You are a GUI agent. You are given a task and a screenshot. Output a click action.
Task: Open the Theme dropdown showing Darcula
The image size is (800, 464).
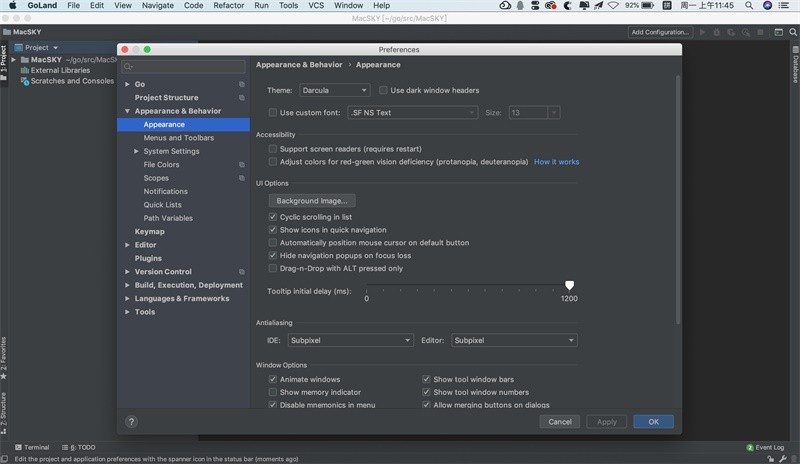335,90
